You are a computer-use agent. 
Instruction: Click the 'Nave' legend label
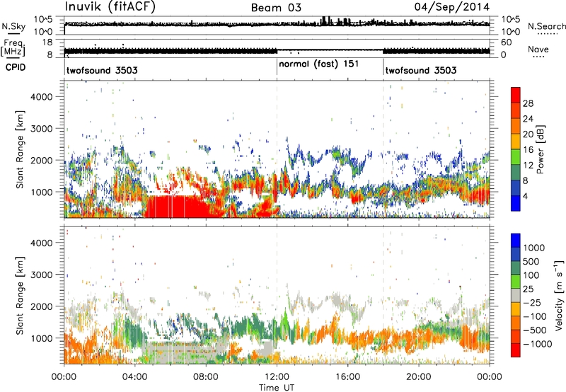click(x=538, y=49)
